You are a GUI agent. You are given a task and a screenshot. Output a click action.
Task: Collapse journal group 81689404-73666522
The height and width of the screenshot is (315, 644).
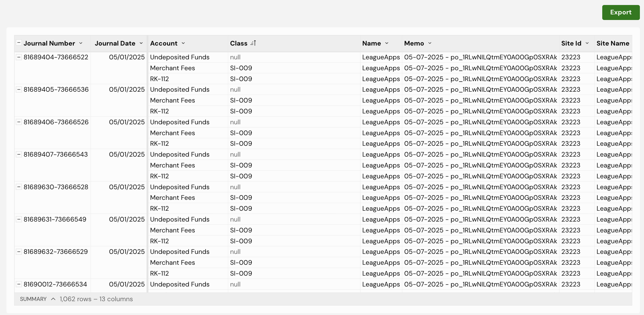click(19, 57)
